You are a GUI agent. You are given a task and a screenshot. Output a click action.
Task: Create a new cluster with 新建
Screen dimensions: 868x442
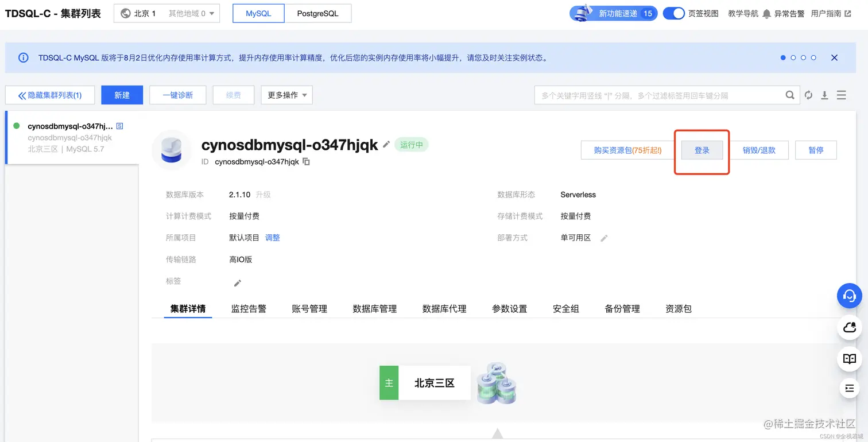tap(122, 95)
